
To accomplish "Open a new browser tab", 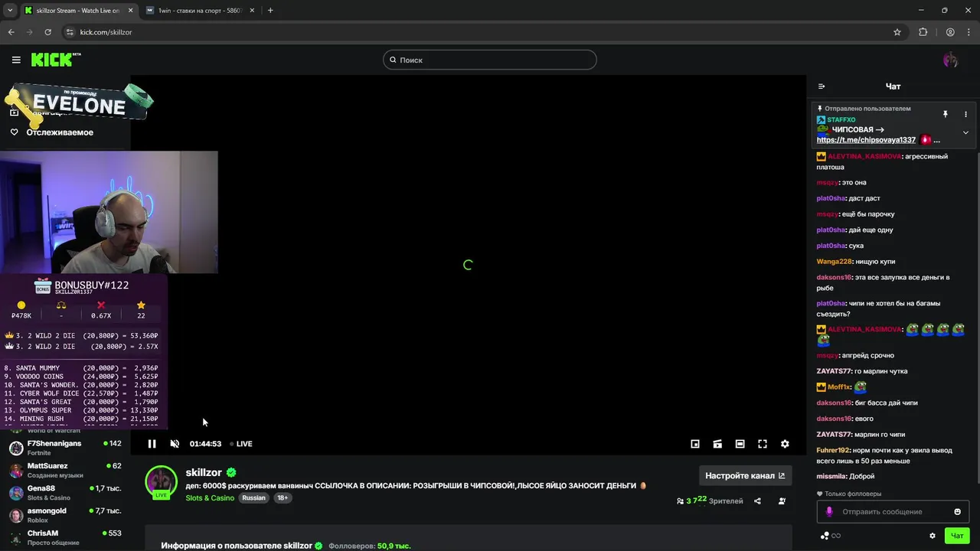I will coord(270,11).
